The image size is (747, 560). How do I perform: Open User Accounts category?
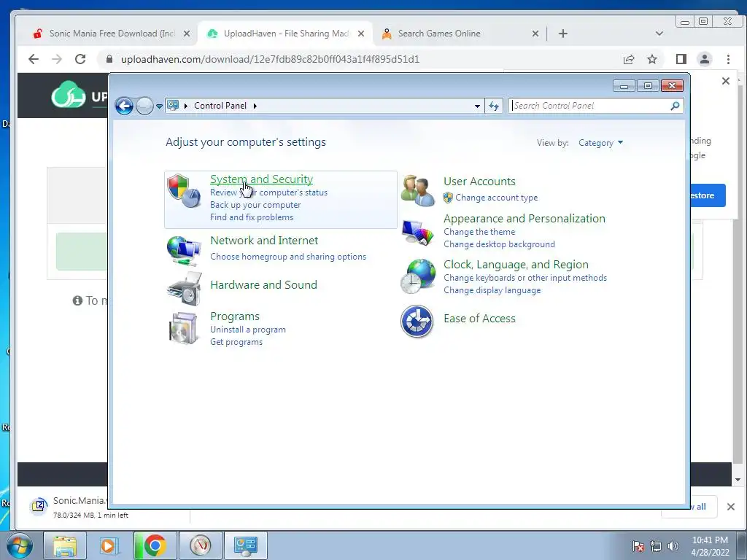(479, 182)
